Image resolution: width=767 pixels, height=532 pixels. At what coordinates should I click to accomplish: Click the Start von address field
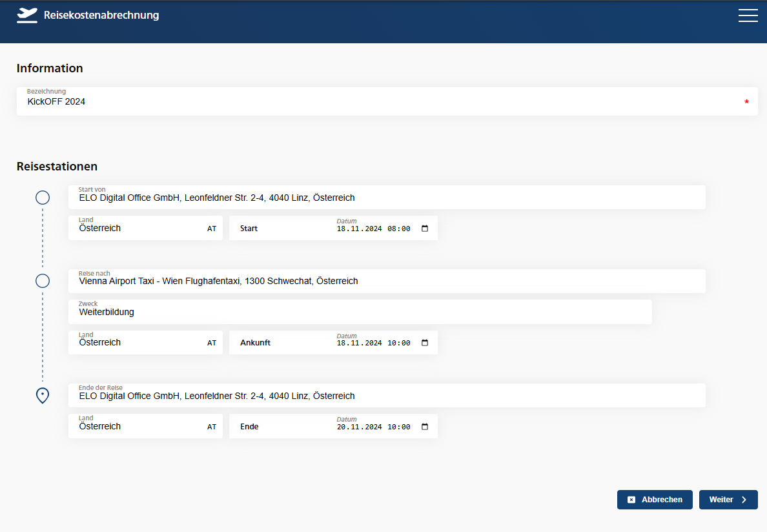coord(386,198)
